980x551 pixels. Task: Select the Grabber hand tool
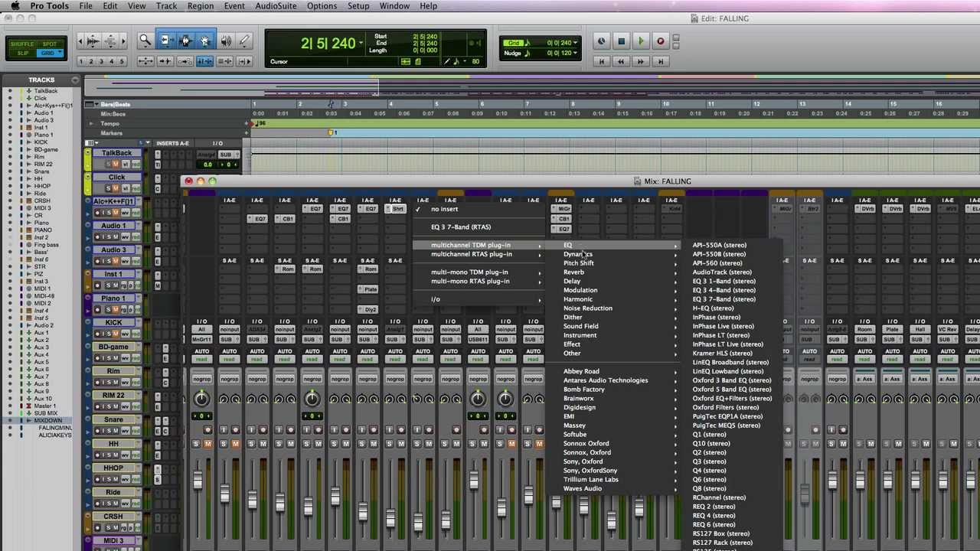pyautogui.click(x=204, y=41)
